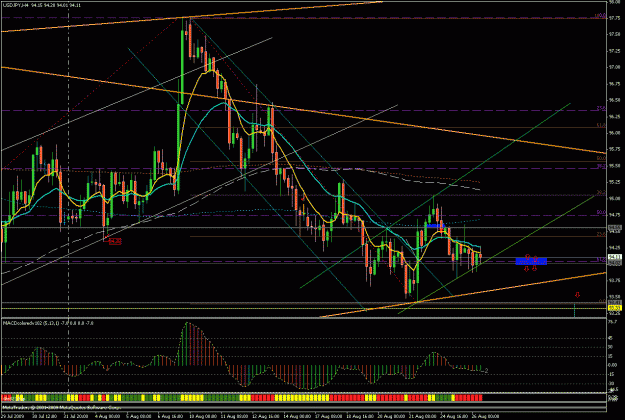Click the white current price tag 94.11 on the axis
625x420 pixels.
point(614,257)
